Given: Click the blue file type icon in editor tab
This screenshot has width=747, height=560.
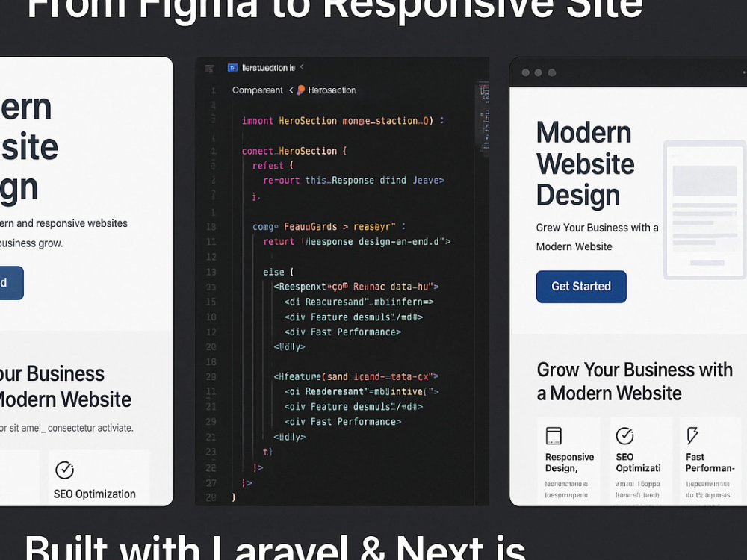Looking at the screenshot, I should tap(232, 68).
